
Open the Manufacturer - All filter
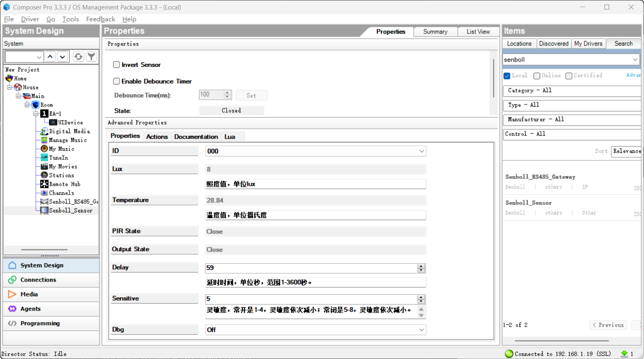coord(572,120)
